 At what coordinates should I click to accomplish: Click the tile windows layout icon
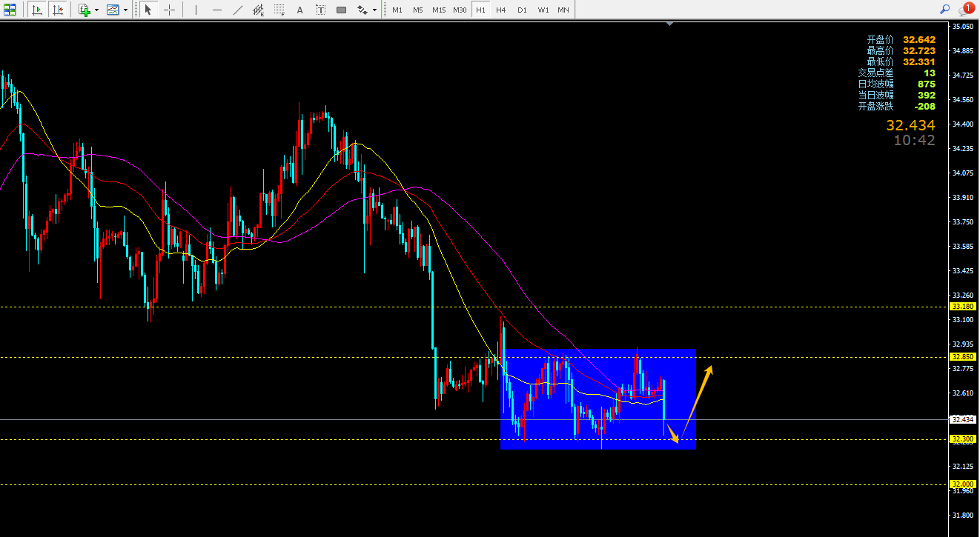(x=11, y=10)
